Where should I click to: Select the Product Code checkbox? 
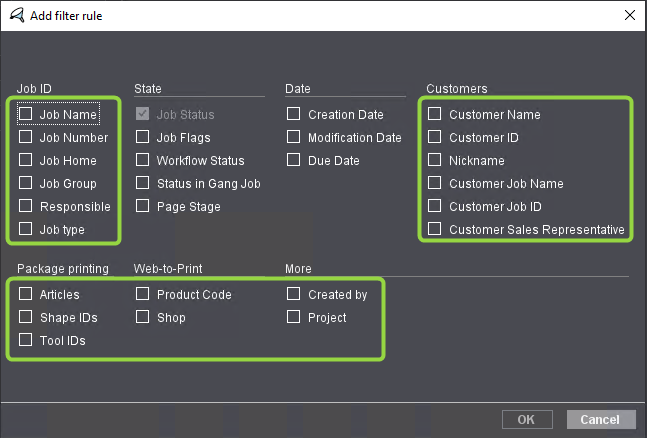point(143,294)
